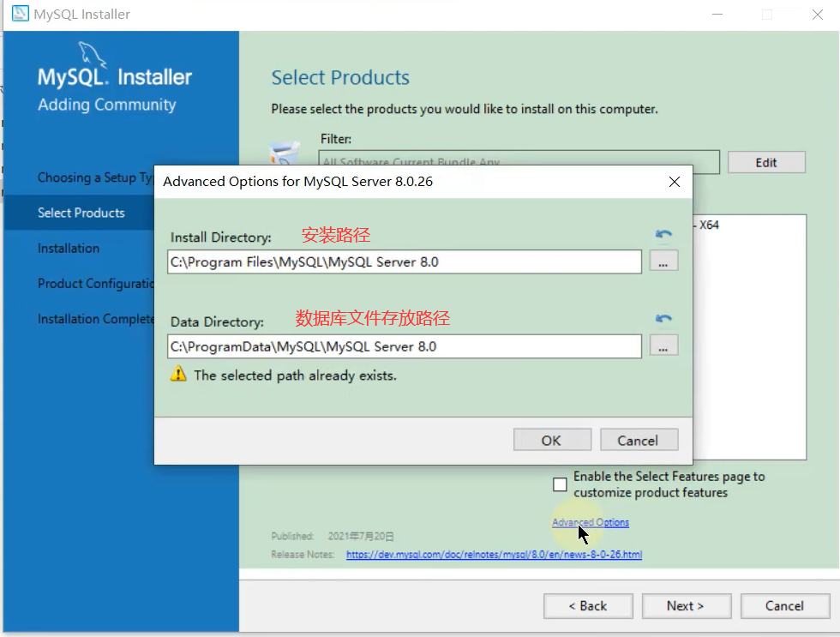840x637 pixels.
Task: Open the MySQL 8.0.26 release notes link
Action: point(494,555)
